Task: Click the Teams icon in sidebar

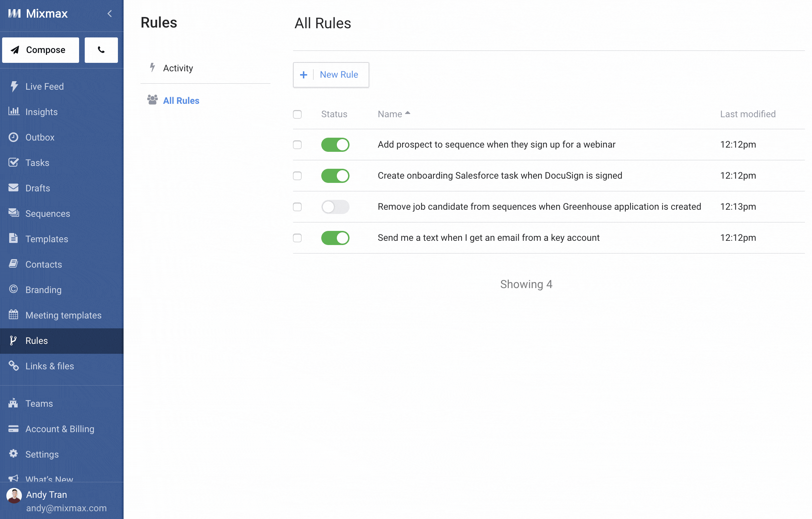Action: pos(14,403)
